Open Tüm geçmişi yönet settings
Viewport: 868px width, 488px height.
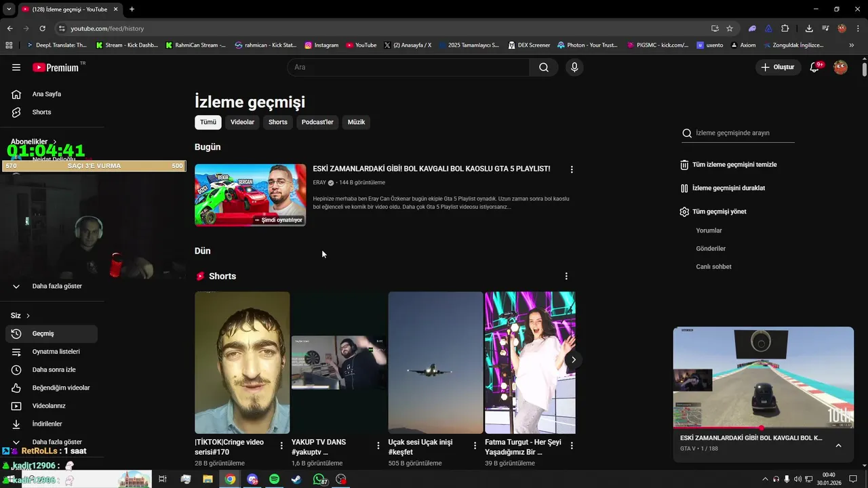point(713,211)
